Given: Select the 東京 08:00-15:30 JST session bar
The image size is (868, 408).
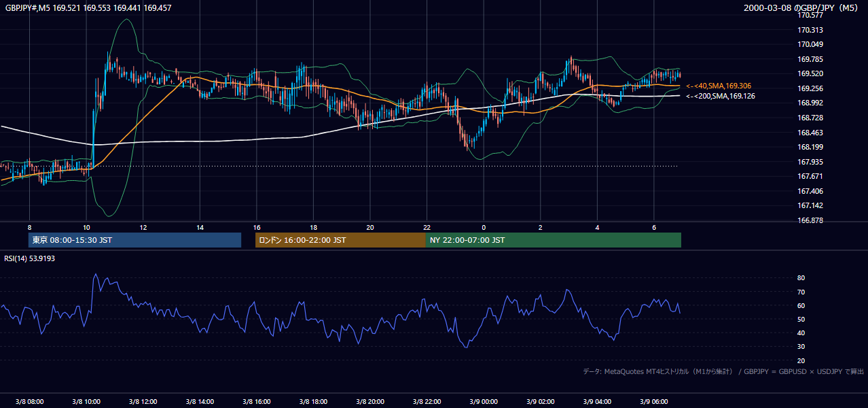Looking at the screenshot, I should click(x=135, y=240).
